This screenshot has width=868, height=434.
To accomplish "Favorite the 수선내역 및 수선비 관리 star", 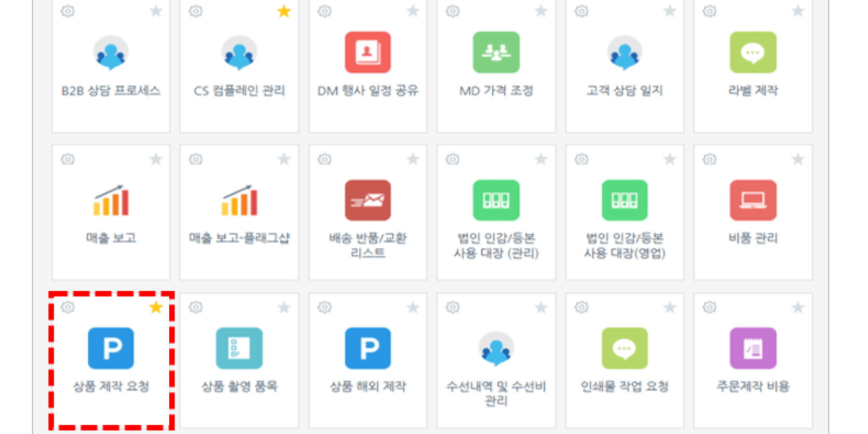I will click(x=541, y=307).
